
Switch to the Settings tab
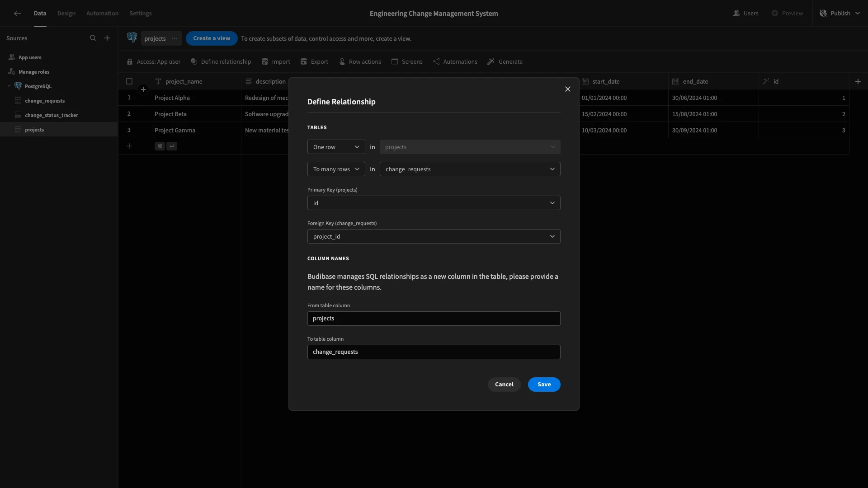point(141,14)
